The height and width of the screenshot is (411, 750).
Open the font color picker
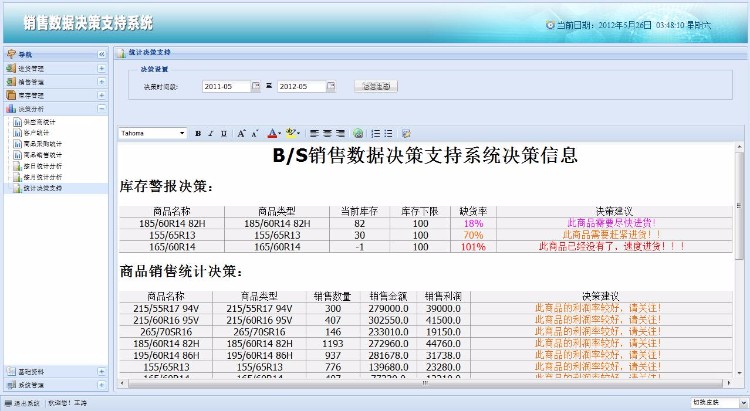click(x=273, y=133)
